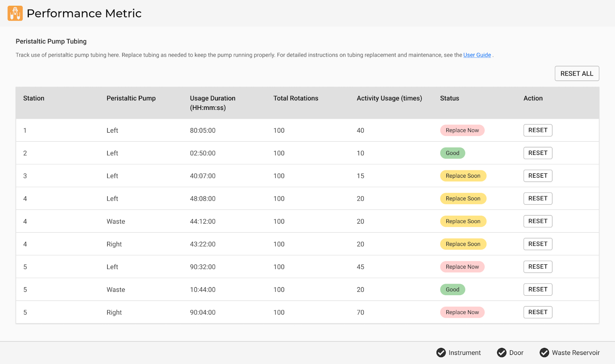Click the Usage Duration column header
The image size is (615, 364).
213,103
